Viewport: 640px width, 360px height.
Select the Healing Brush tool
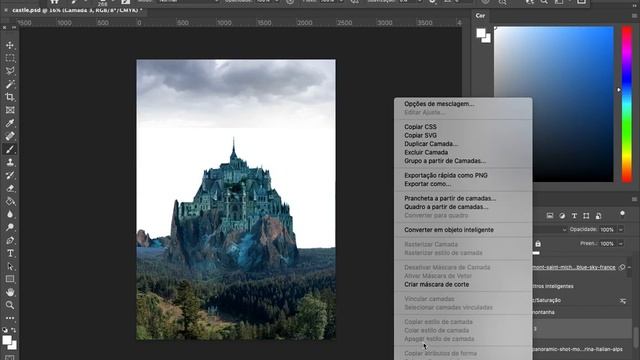tap(10, 136)
